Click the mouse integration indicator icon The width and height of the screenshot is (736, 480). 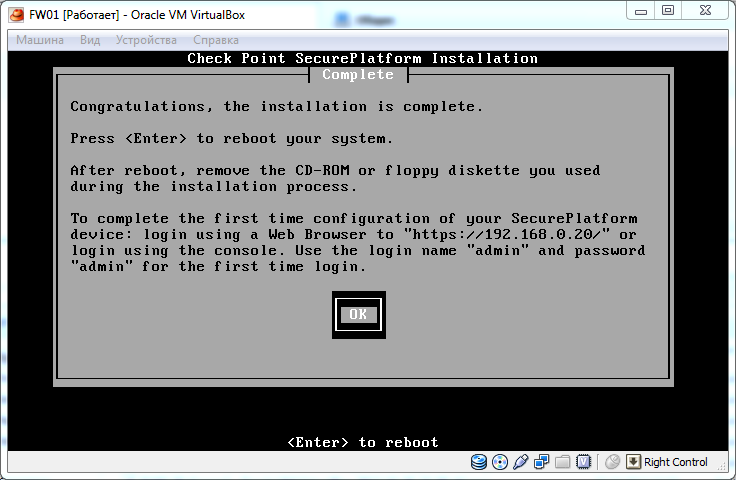coord(612,462)
